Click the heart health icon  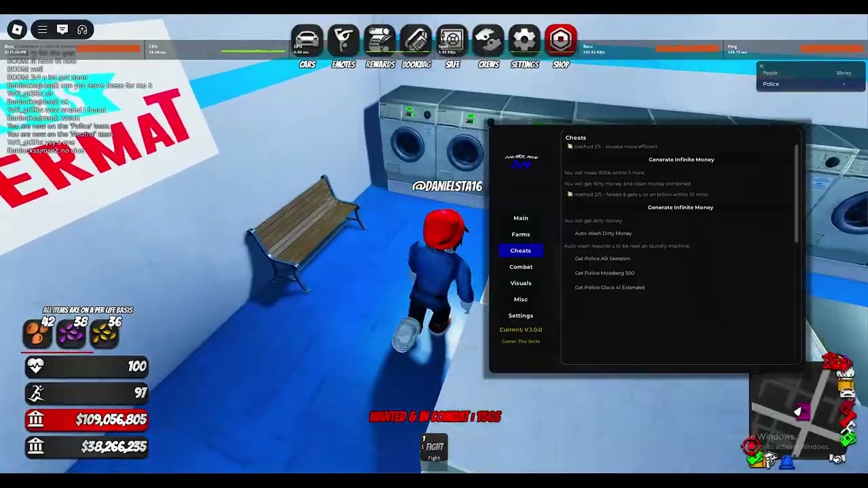pyautogui.click(x=36, y=366)
